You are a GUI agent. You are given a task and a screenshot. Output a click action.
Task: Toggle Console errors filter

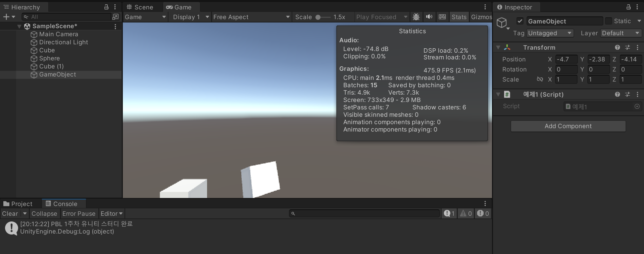483,213
